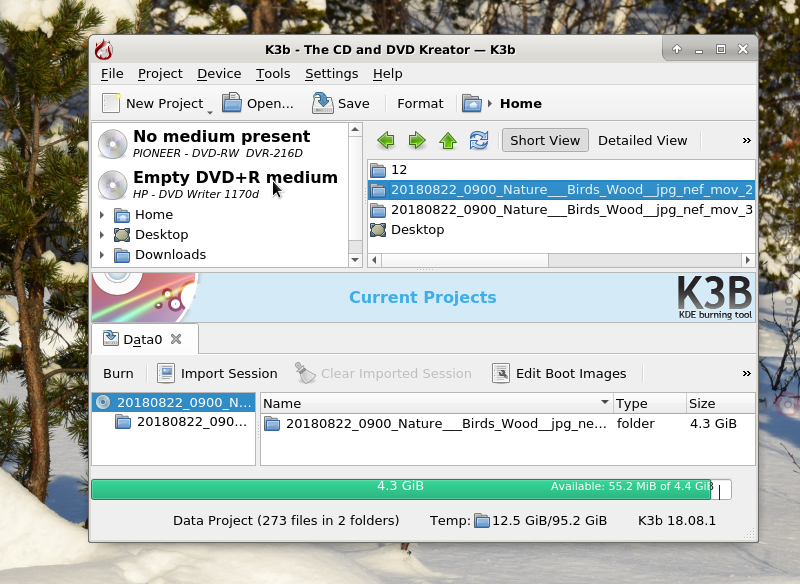
Task: Click the breadcrumb arrow before Home
Action: click(490, 104)
